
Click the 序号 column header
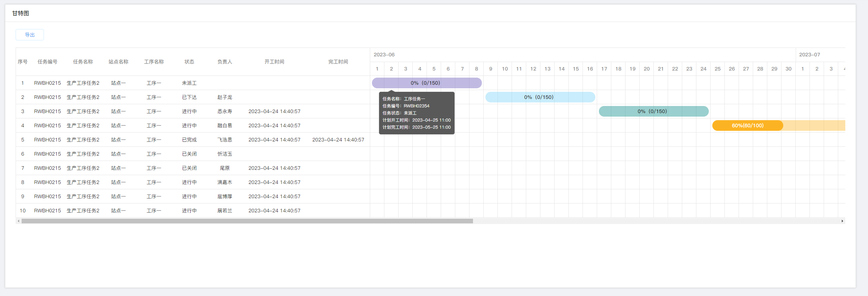pos(23,62)
